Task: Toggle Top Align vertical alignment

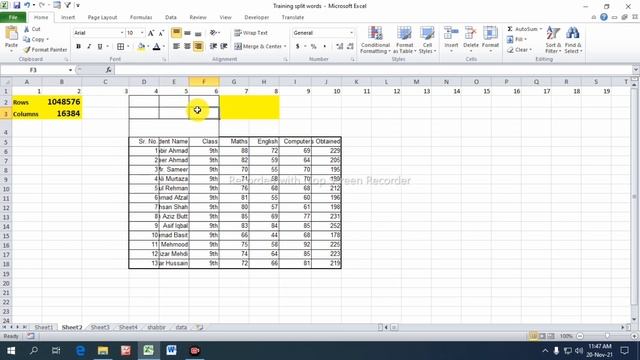Action: (x=176, y=33)
